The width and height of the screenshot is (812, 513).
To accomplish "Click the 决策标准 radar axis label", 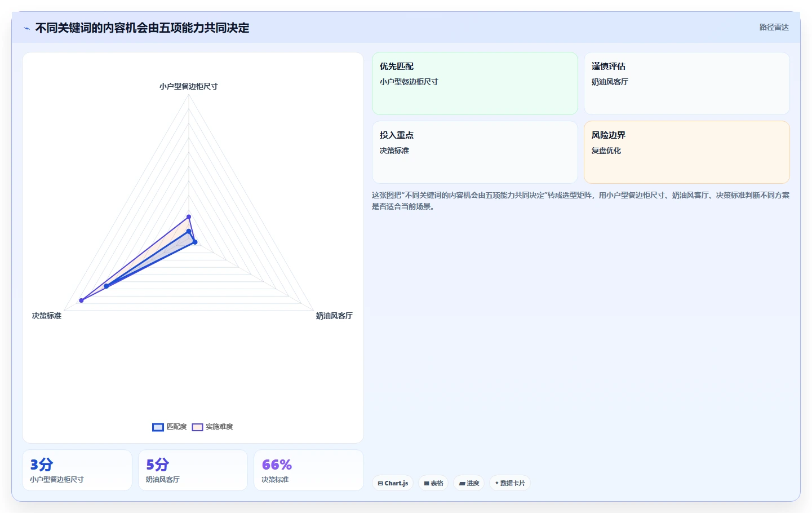I will (47, 316).
